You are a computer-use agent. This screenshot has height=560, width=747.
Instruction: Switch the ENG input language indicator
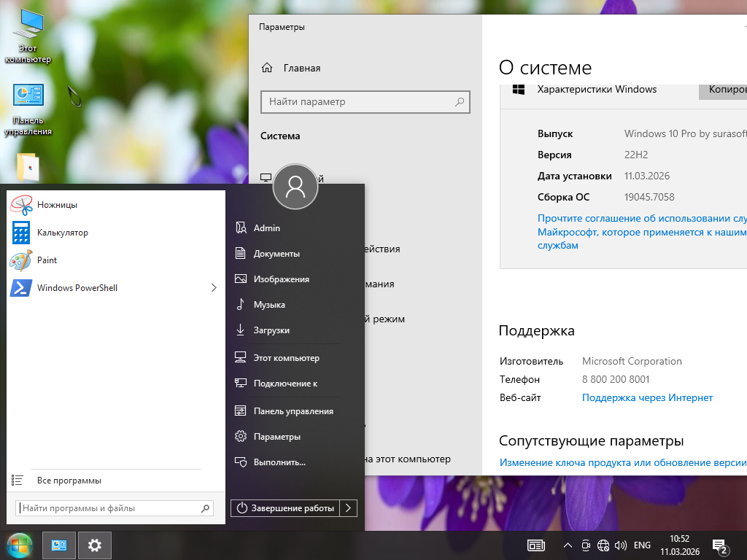pyautogui.click(x=642, y=545)
